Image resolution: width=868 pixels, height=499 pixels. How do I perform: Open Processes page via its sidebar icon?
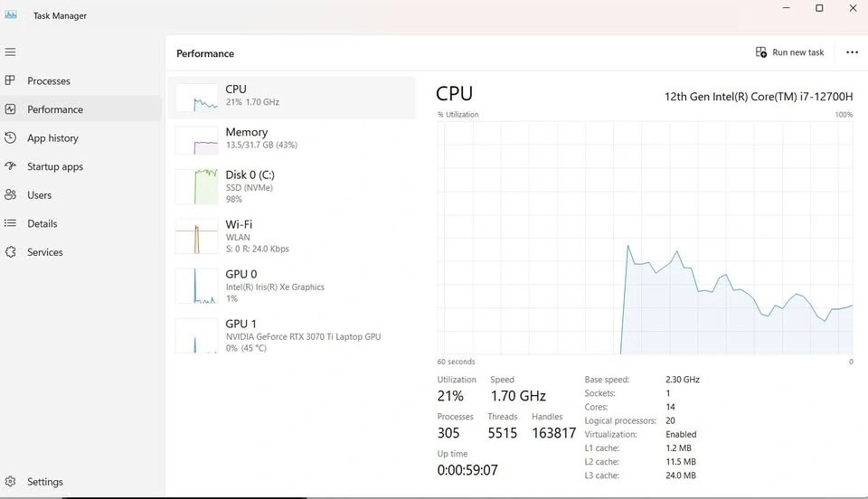pyautogui.click(x=11, y=81)
